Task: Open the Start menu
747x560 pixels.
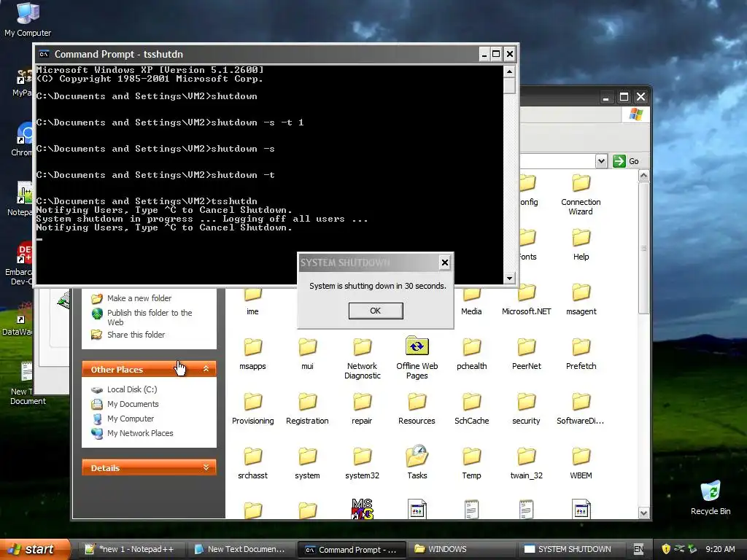Action: click(x=35, y=549)
